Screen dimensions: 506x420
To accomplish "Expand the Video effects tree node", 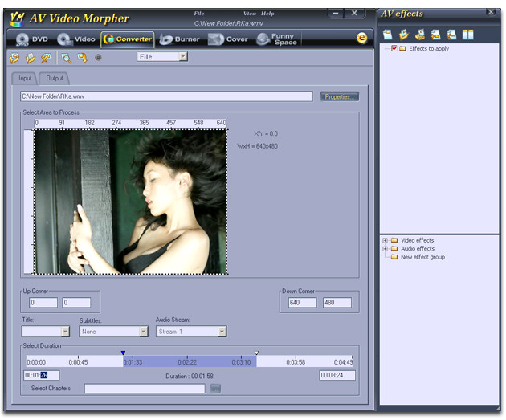I will point(385,241).
